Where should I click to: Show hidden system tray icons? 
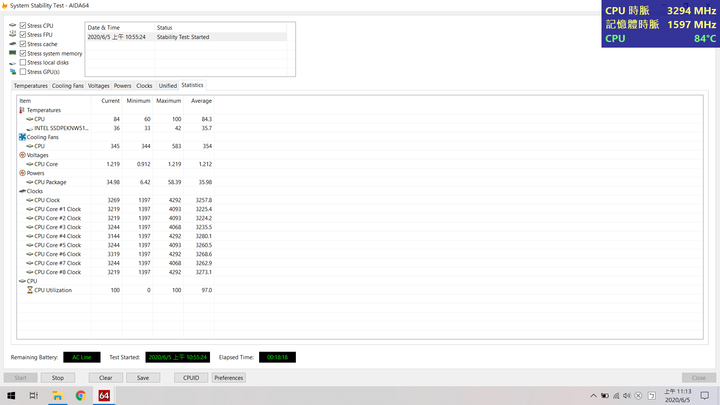[x=593, y=396]
